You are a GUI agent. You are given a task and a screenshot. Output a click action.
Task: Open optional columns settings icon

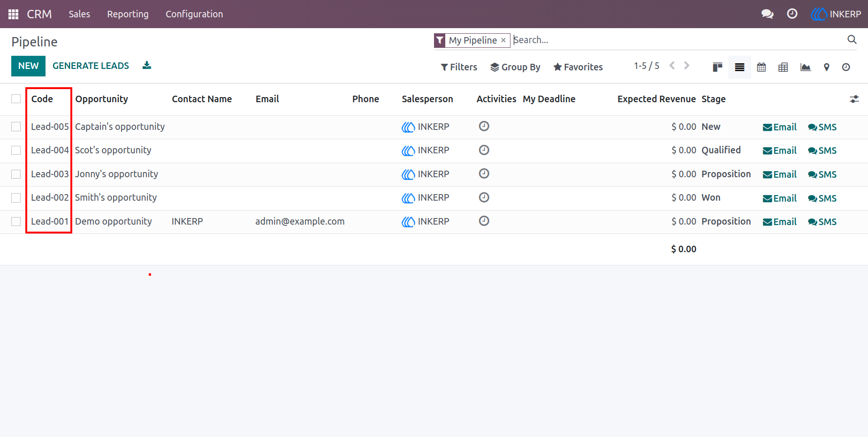(854, 99)
